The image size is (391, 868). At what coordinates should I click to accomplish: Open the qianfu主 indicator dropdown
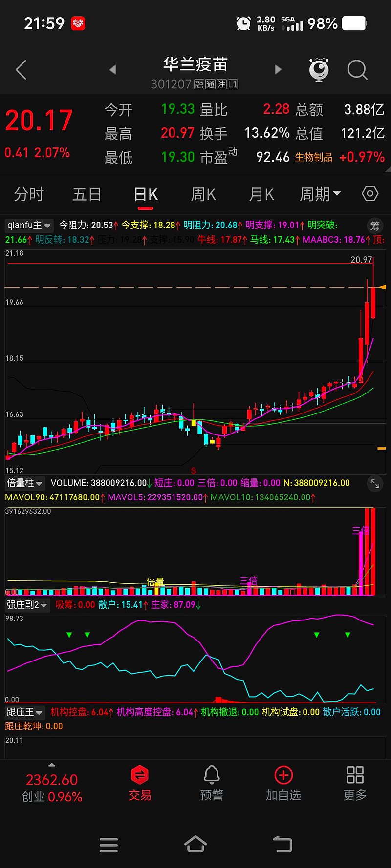click(x=29, y=225)
